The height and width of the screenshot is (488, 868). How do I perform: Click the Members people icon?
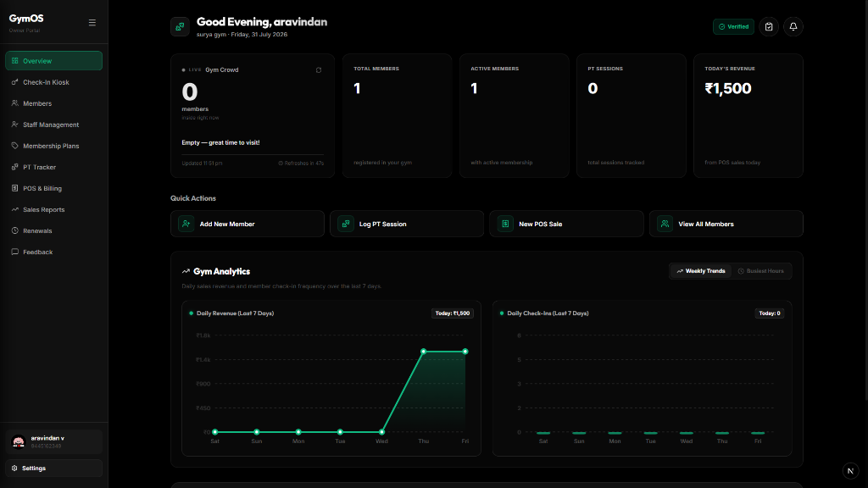click(15, 103)
